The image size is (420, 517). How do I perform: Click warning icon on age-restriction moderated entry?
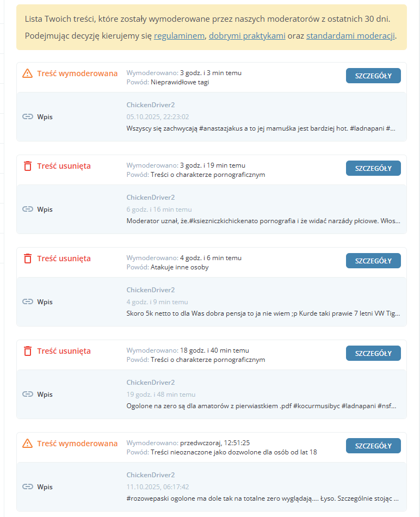[27, 444]
